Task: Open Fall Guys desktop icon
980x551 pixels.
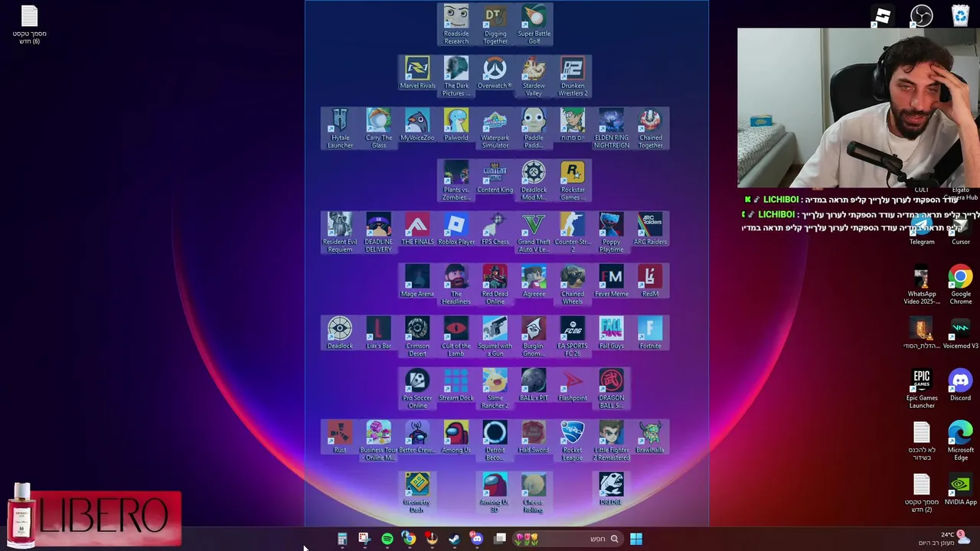Action: click(611, 333)
